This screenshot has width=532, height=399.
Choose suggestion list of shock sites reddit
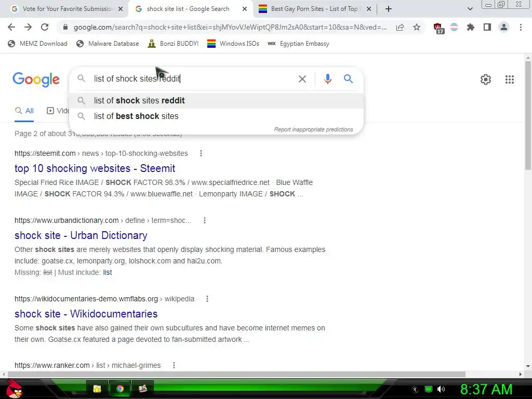(x=217, y=100)
